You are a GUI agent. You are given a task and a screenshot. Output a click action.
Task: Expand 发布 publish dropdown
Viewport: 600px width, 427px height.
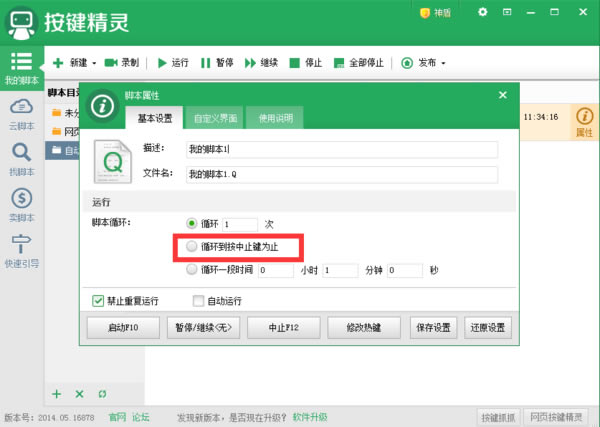[443, 63]
